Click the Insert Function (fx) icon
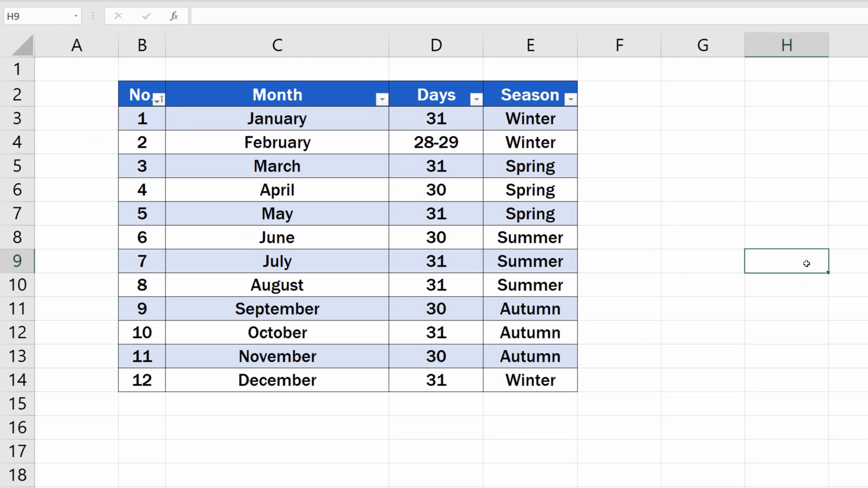This screenshot has height=488, width=868. [x=173, y=16]
